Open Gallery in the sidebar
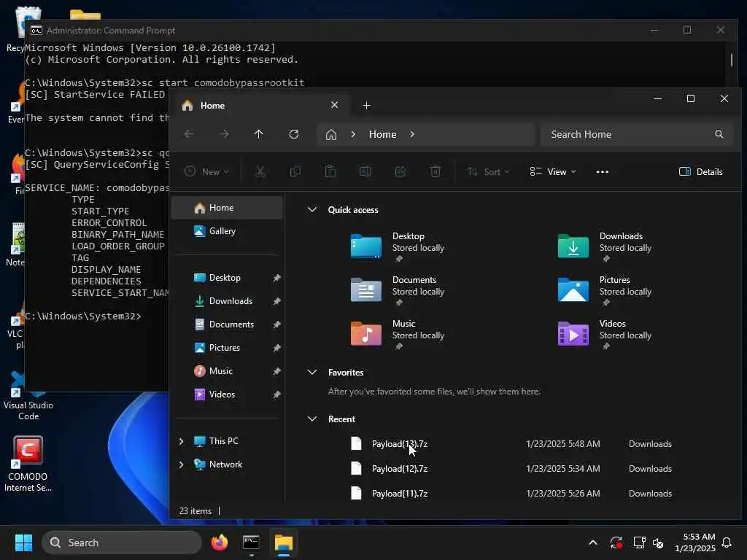Viewport: 747px width, 560px height. (x=227, y=231)
